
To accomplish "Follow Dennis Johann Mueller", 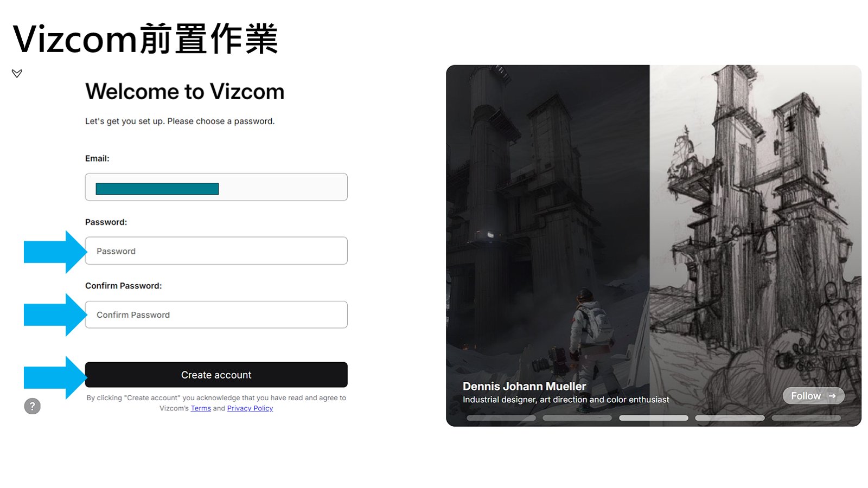I will click(x=813, y=396).
